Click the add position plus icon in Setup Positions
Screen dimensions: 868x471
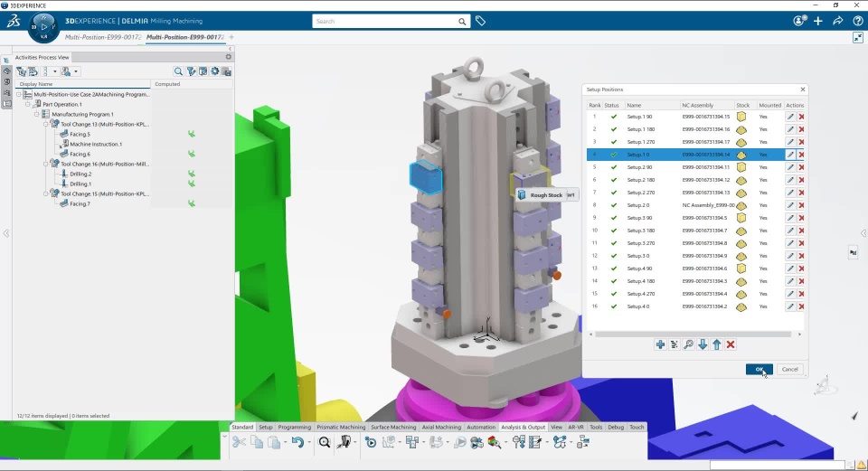click(x=660, y=344)
